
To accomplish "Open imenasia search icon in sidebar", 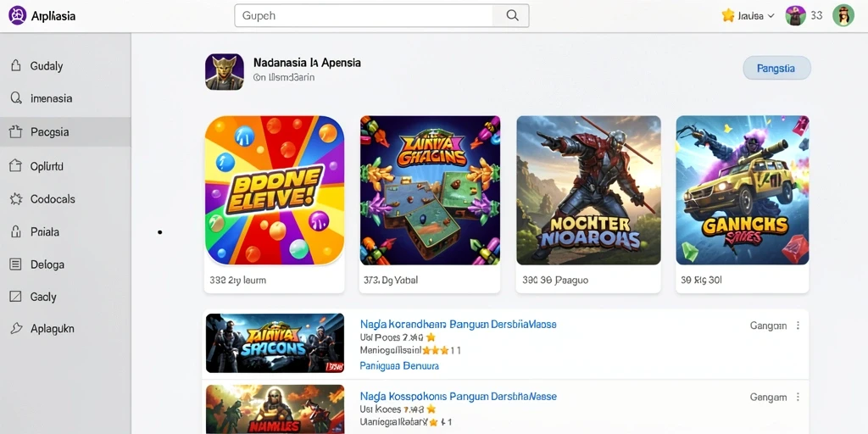I will point(16,98).
